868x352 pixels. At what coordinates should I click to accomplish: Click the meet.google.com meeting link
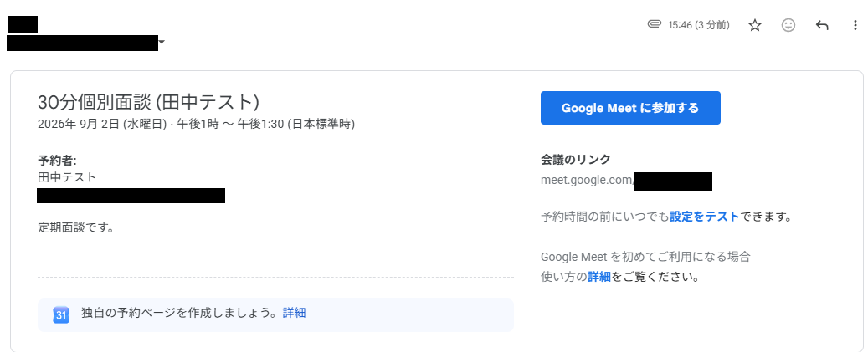(626, 181)
